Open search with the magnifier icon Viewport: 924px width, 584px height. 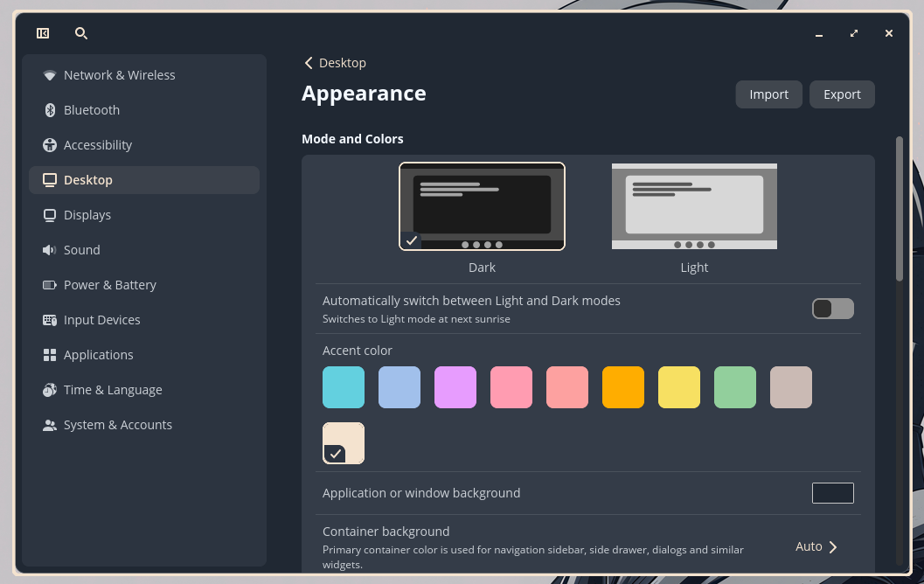coord(81,33)
